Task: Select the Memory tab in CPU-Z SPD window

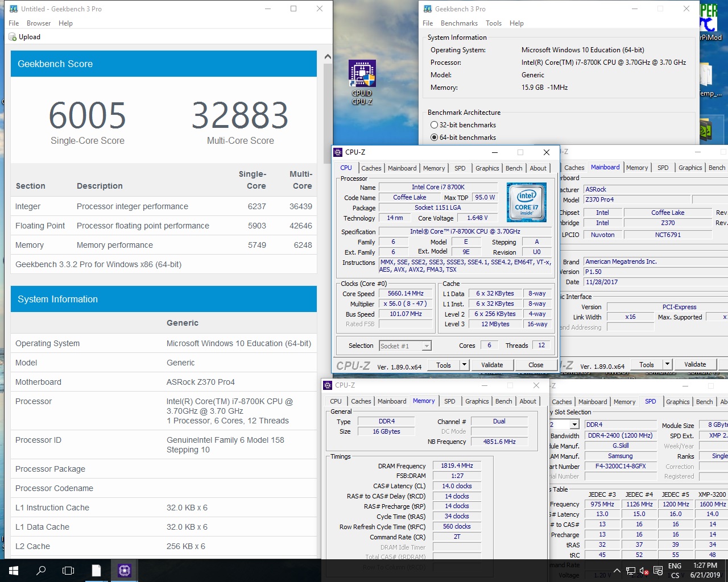Action: 624,402
